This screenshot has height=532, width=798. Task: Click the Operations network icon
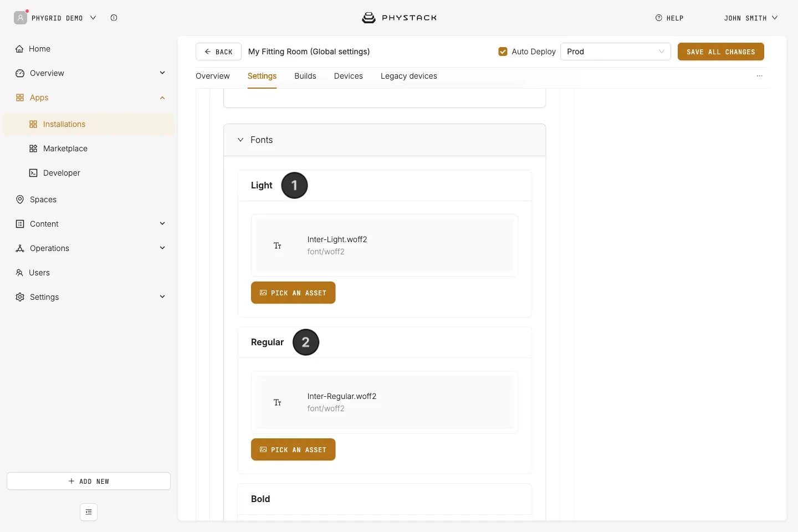pyautogui.click(x=20, y=248)
